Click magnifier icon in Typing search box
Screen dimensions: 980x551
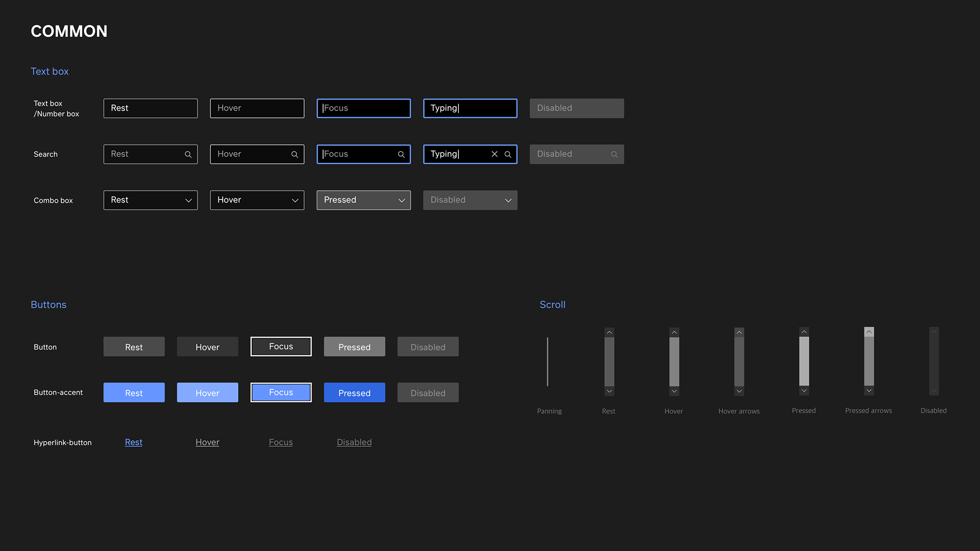click(508, 154)
